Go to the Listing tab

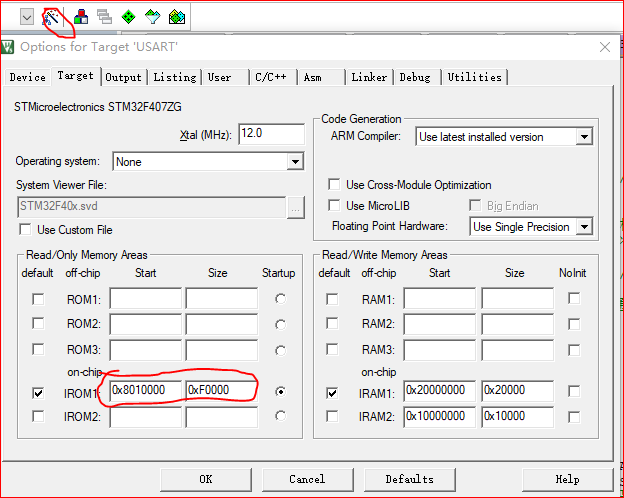(x=175, y=77)
